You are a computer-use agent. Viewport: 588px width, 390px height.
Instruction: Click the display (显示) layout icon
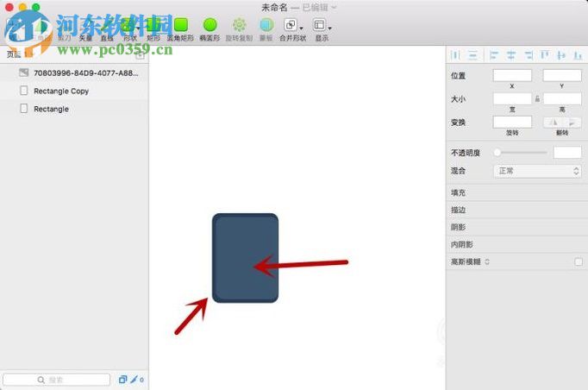(320, 25)
